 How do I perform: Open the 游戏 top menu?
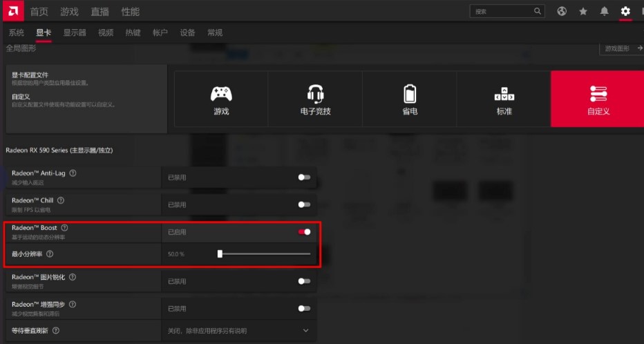click(69, 12)
